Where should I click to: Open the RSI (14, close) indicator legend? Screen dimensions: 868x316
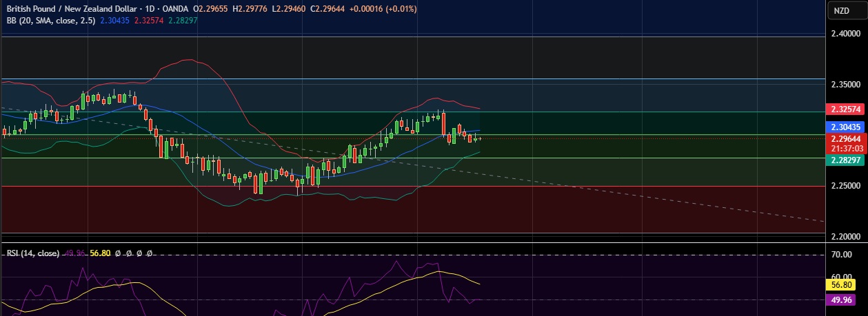pyautogui.click(x=33, y=253)
